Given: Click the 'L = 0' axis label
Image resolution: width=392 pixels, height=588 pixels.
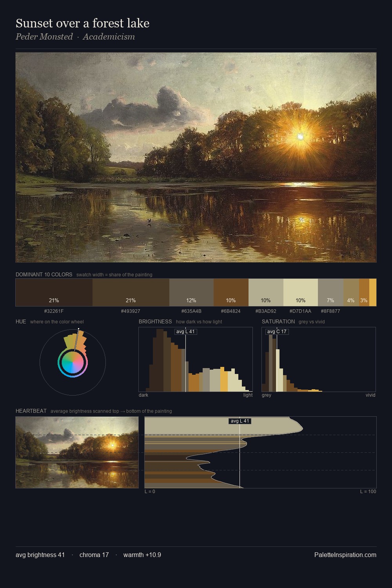Looking at the screenshot, I should [x=150, y=492].
